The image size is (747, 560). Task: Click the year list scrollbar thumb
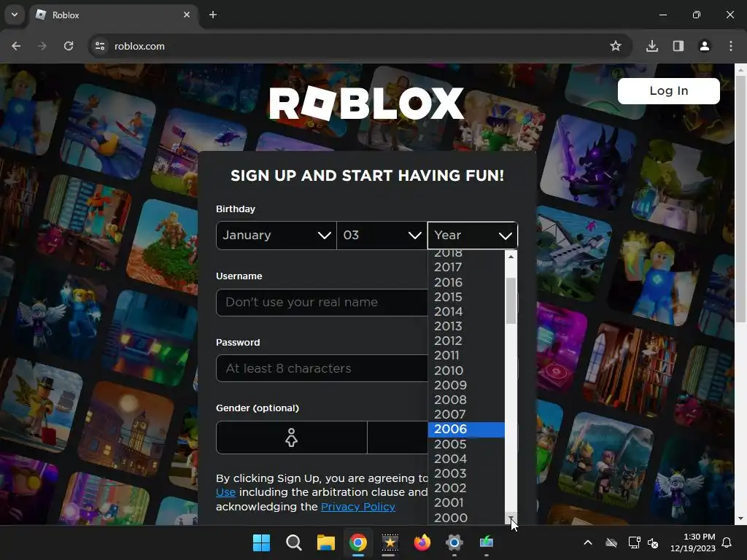coord(511,301)
